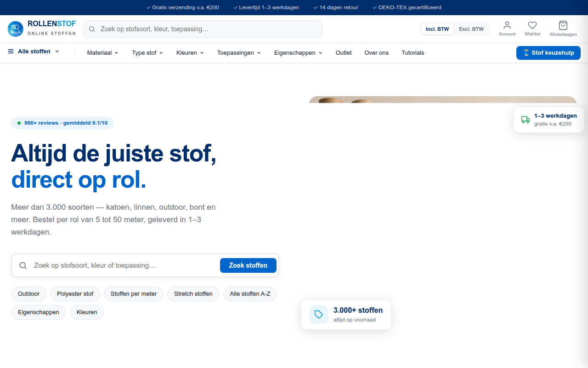
Task: Click the Zoek stoffen button
Action: [248, 265]
